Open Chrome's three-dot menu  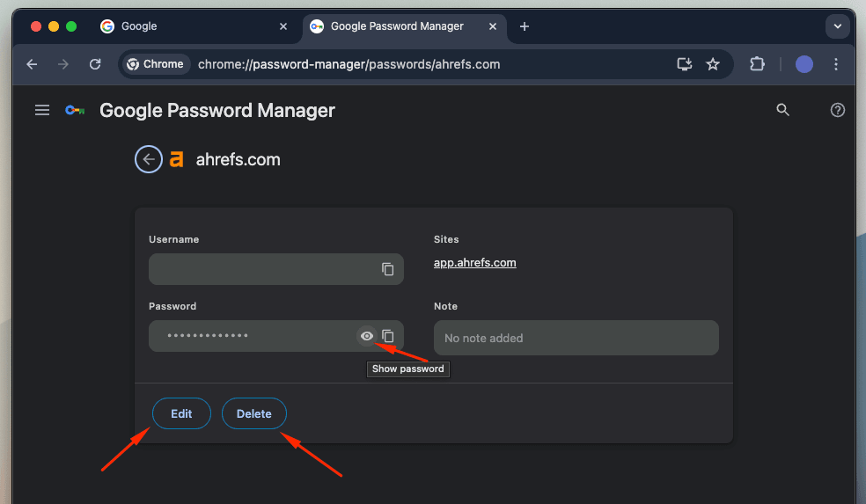coord(836,64)
